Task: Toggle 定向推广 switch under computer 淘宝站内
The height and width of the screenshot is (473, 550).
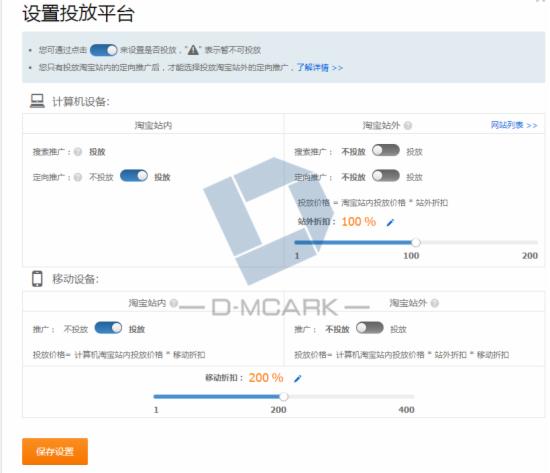Action: [x=134, y=176]
